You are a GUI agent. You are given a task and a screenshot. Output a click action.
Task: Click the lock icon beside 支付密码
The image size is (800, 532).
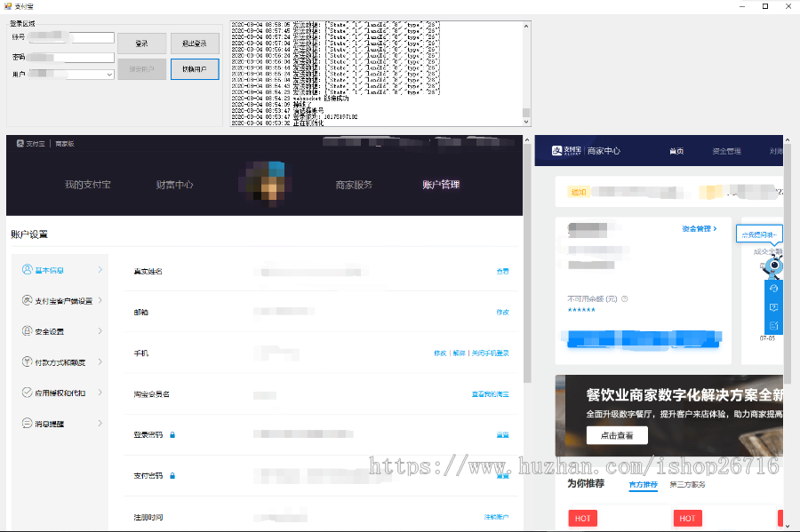click(172, 475)
